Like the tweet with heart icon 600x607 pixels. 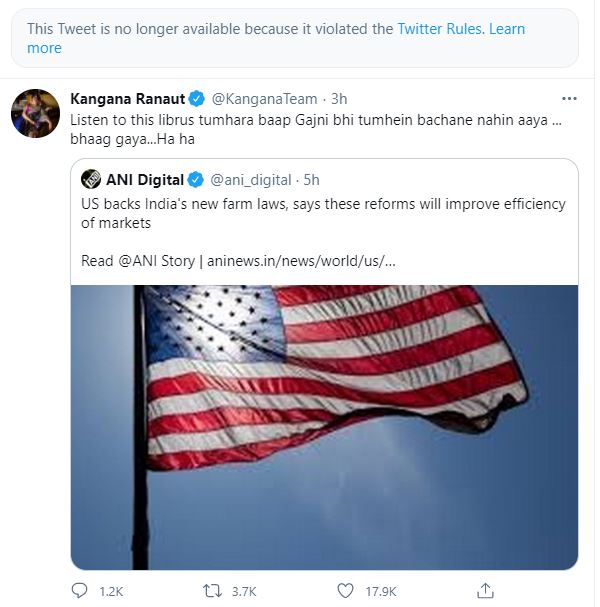click(x=345, y=591)
